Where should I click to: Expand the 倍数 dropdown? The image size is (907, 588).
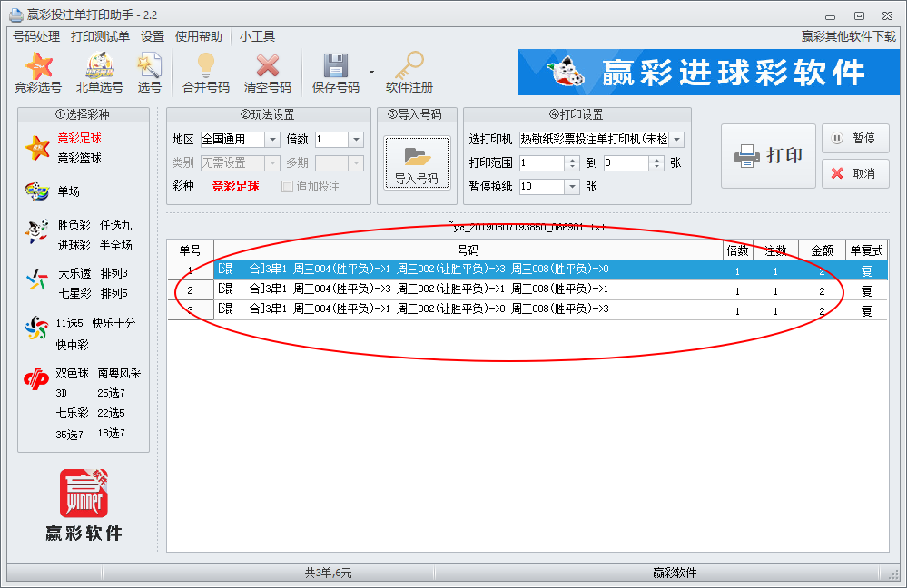point(356,140)
